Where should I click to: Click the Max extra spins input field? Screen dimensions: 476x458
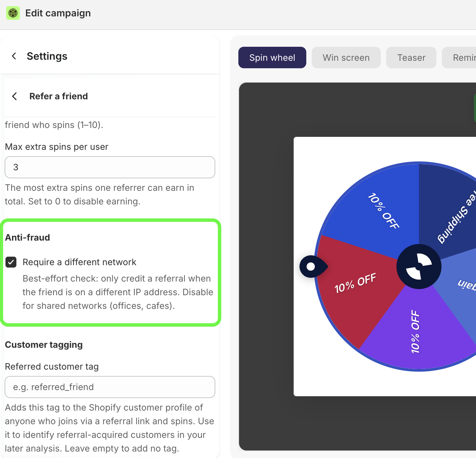[x=110, y=167]
